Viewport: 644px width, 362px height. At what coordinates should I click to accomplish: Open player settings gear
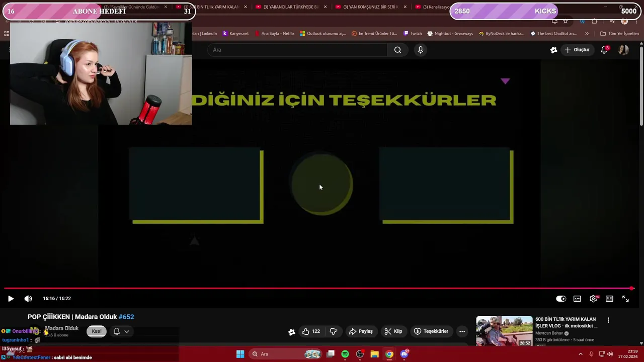click(593, 299)
